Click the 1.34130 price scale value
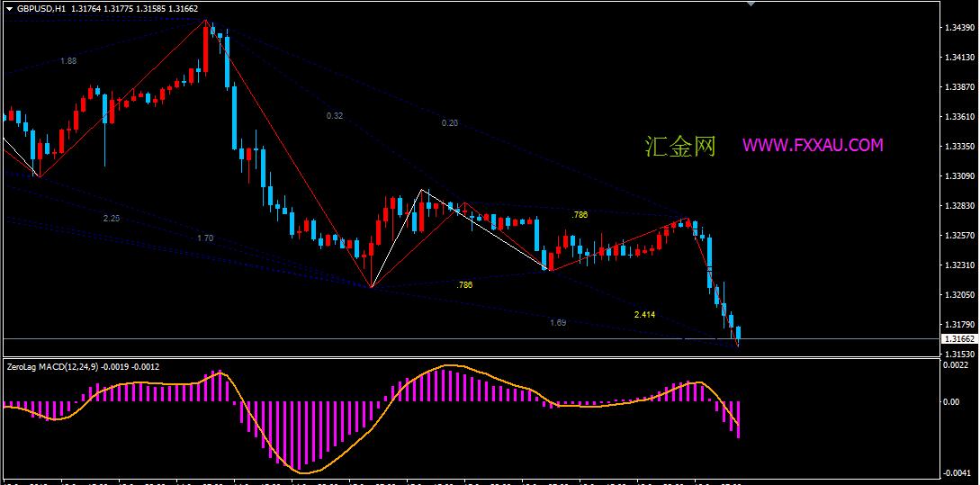 tap(958, 58)
